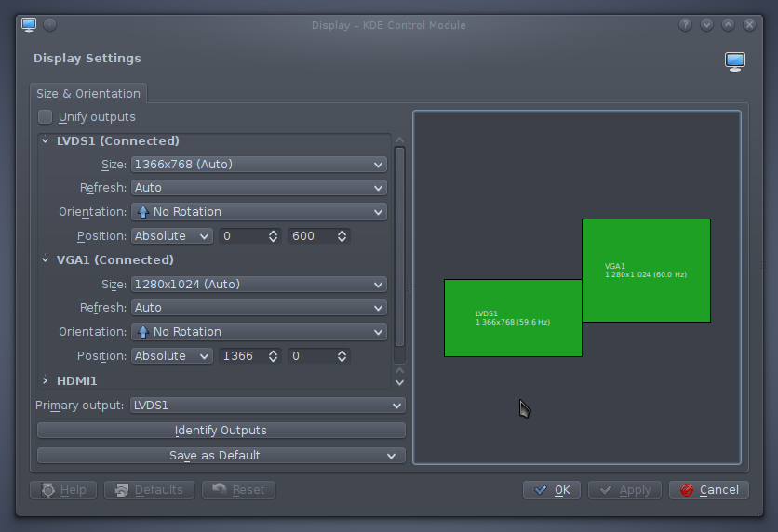Click the Identify Outputs button
778x532 pixels.
[221, 431]
